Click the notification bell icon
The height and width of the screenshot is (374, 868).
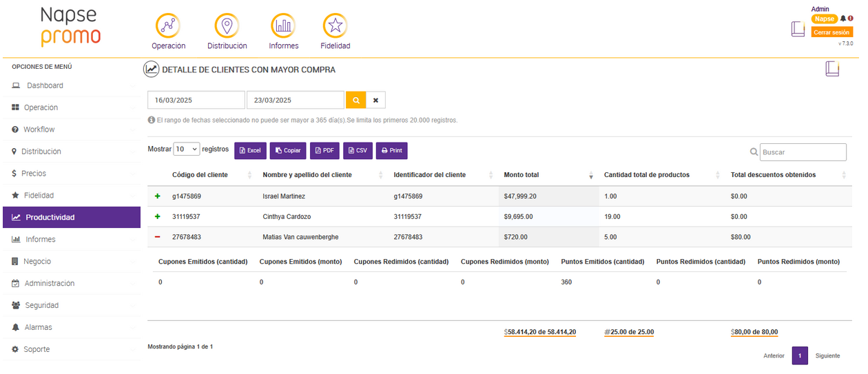[843, 19]
